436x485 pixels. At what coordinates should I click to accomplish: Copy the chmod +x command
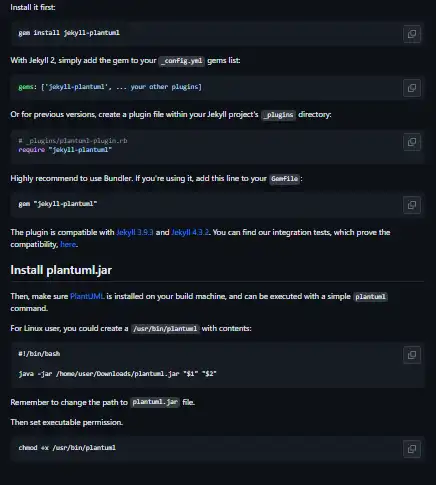412,449
